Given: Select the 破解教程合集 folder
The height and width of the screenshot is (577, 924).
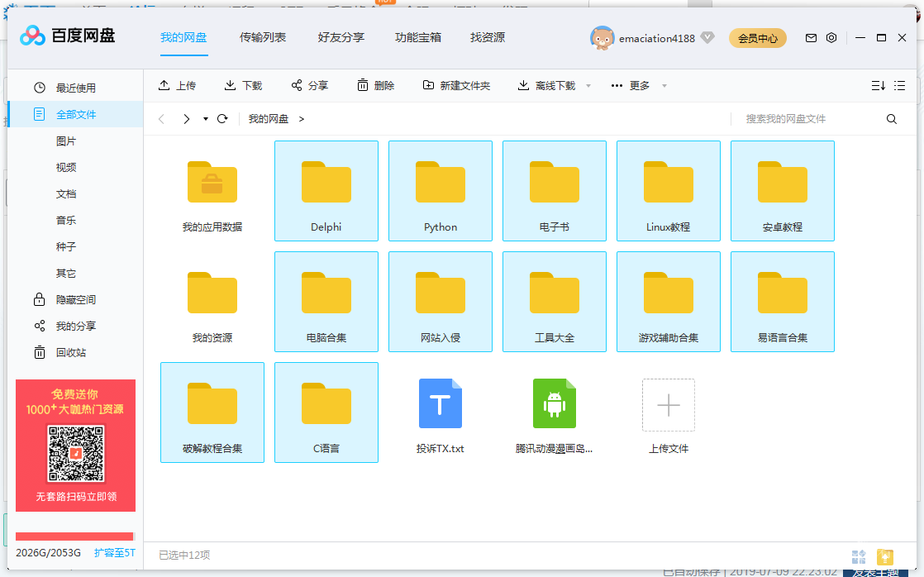Looking at the screenshot, I should coord(212,412).
